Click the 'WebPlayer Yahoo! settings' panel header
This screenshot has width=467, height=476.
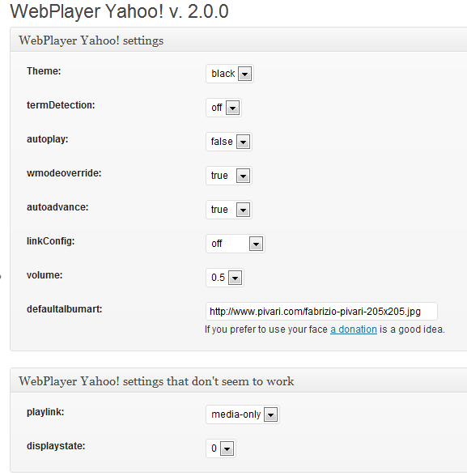(x=239, y=40)
